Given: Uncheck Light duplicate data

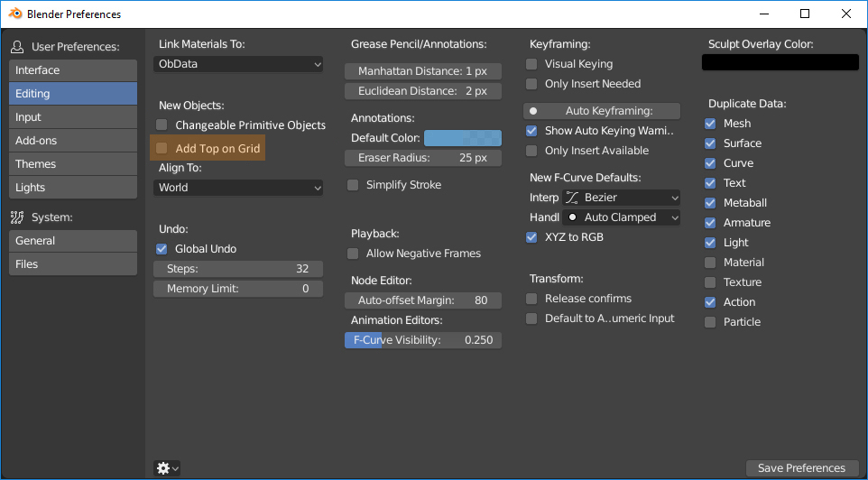Looking at the screenshot, I should click(x=710, y=243).
